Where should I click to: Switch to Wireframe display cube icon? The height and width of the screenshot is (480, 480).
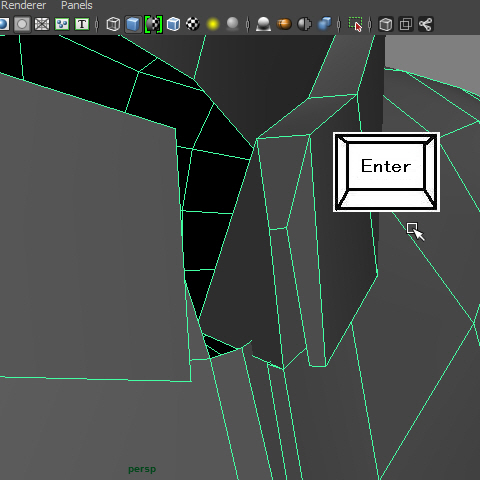click(113, 24)
